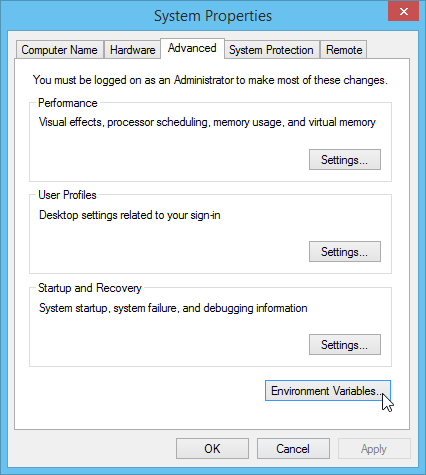Click the Startup and Recovery group label
The image size is (426, 475).
click(90, 288)
